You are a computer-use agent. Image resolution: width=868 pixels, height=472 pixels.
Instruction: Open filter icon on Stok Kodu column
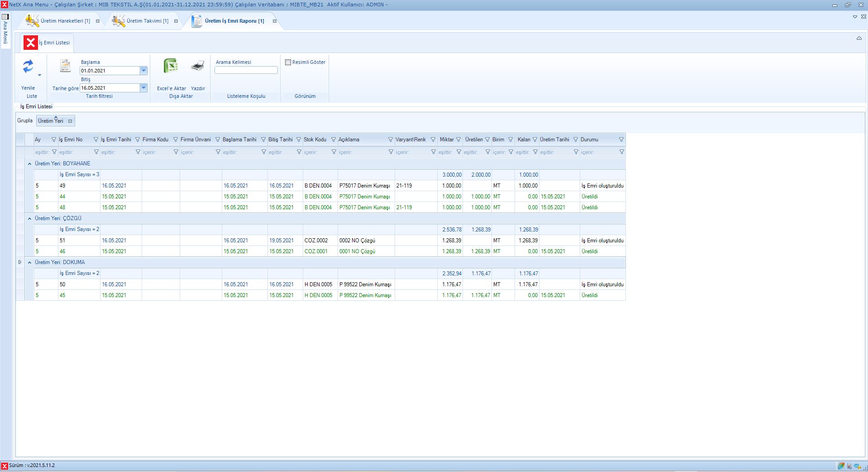(334, 140)
